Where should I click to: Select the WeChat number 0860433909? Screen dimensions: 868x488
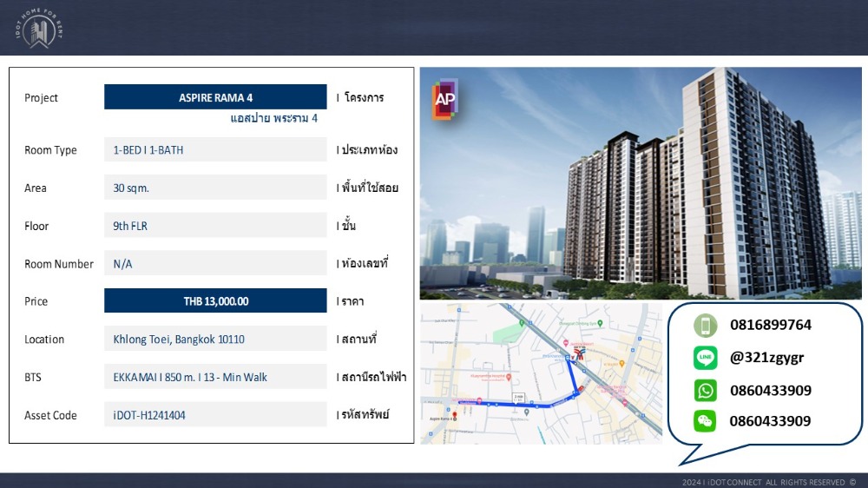[x=770, y=421]
